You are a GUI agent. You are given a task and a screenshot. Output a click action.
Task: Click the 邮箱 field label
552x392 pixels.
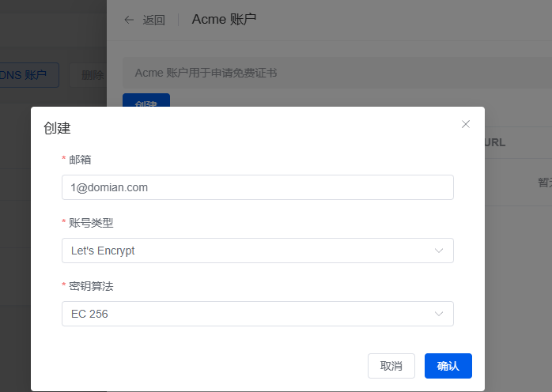coord(80,160)
